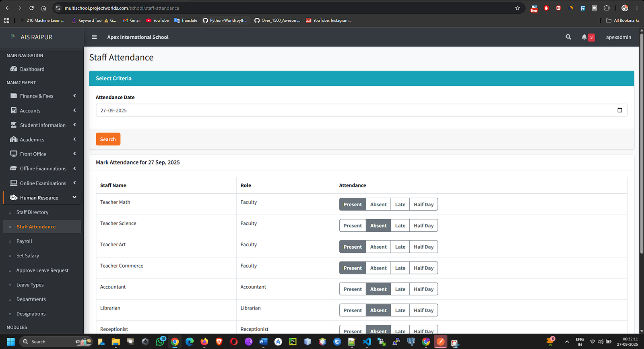Click the calendar icon in date field

(619, 110)
